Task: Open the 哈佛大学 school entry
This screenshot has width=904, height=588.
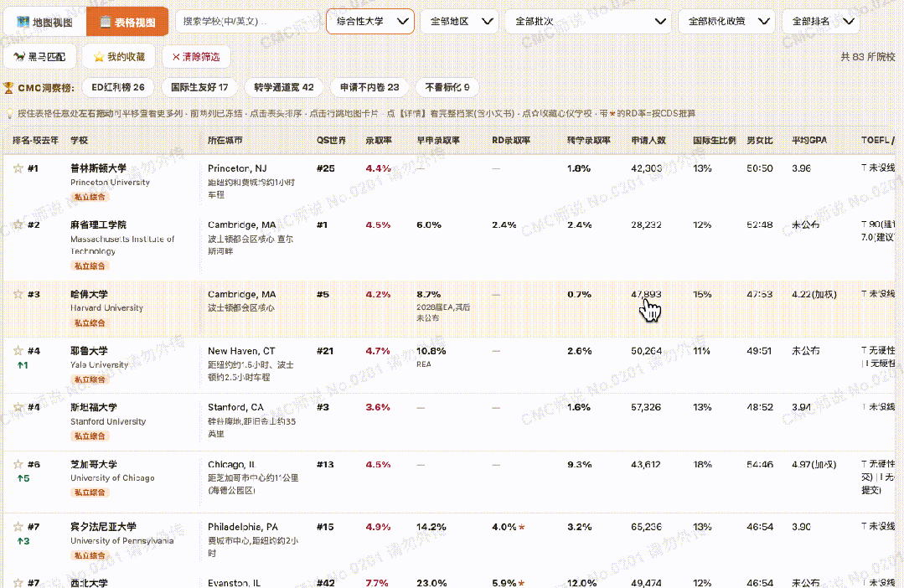Action: (x=89, y=294)
